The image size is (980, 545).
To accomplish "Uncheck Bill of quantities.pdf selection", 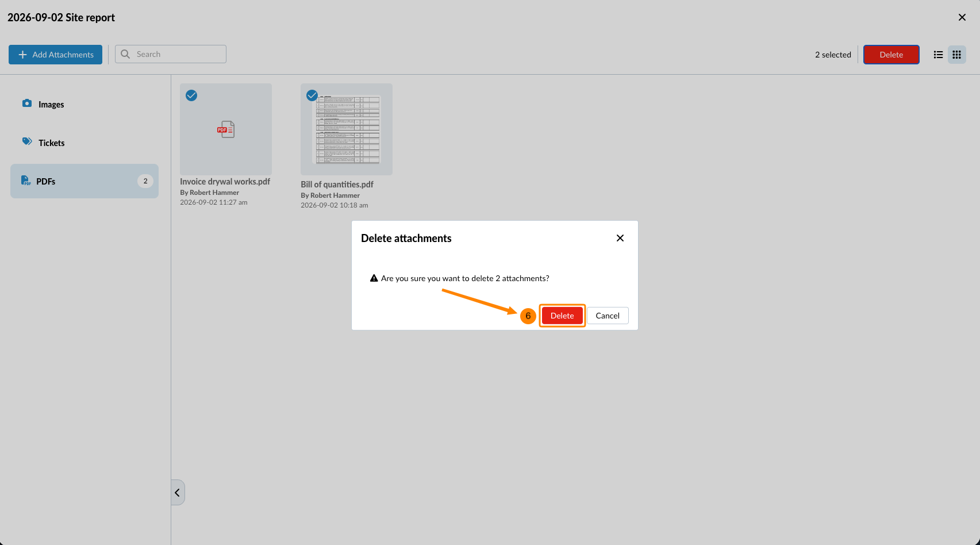I will click(x=312, y=95).
